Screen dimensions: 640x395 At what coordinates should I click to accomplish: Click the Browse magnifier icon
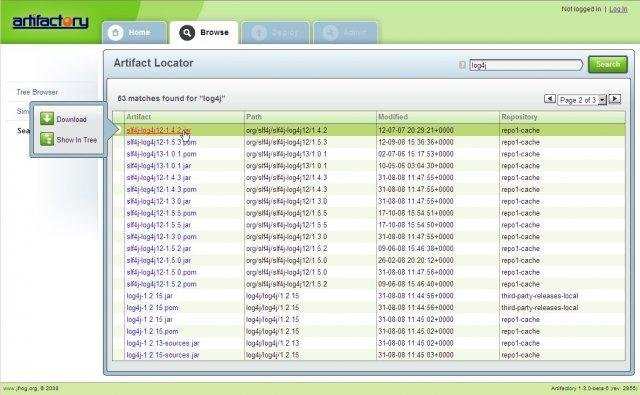187,33
